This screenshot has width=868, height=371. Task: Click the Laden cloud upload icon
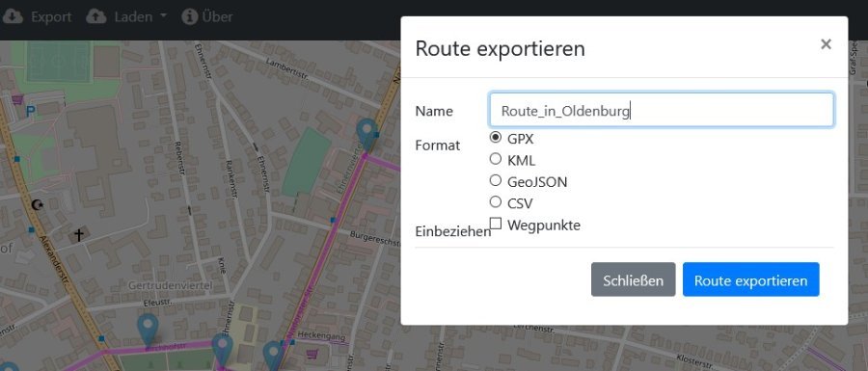[x=96, y=16]
